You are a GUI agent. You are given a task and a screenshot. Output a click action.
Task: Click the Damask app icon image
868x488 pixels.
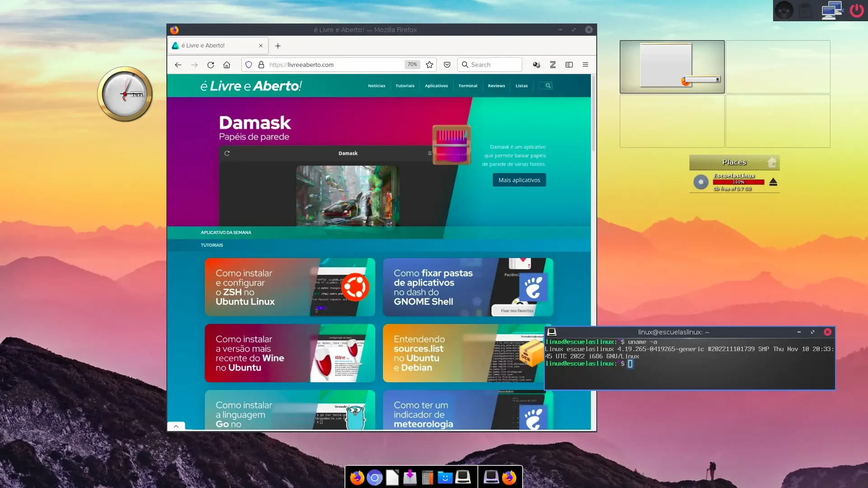451,145
